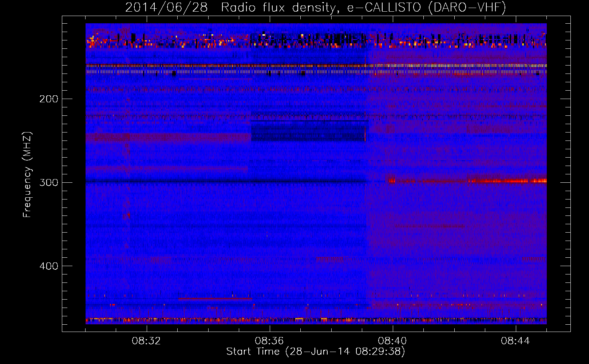Viewport: 589px width, 364px height.
Task: Click the 300 frequency tick label
Action: (x=49, y=182)
